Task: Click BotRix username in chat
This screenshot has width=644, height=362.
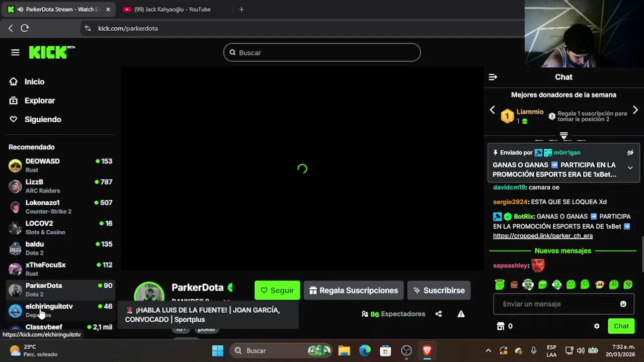Action: (523, 216)
